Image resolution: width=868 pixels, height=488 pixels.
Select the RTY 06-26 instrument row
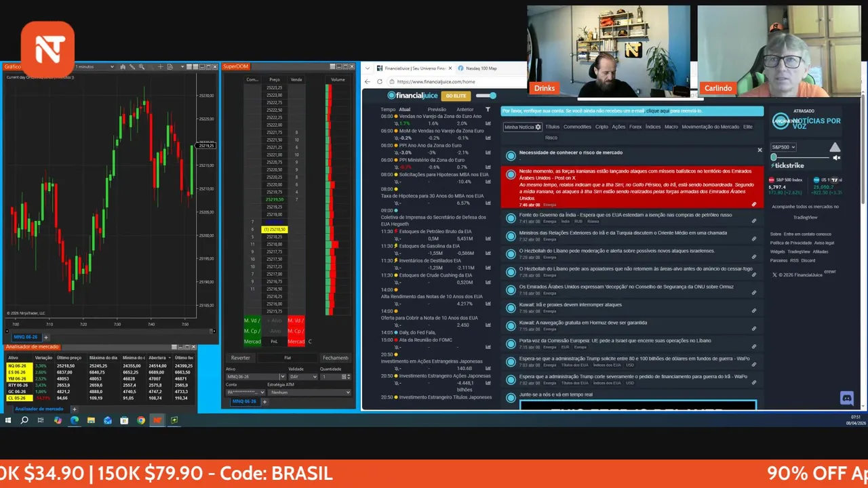(100, 385)
